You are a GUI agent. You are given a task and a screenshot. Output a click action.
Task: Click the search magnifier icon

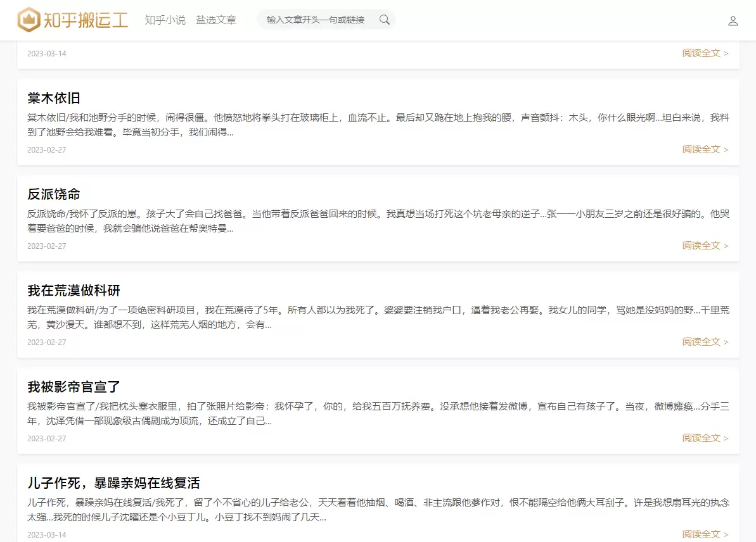pos(384,20)
